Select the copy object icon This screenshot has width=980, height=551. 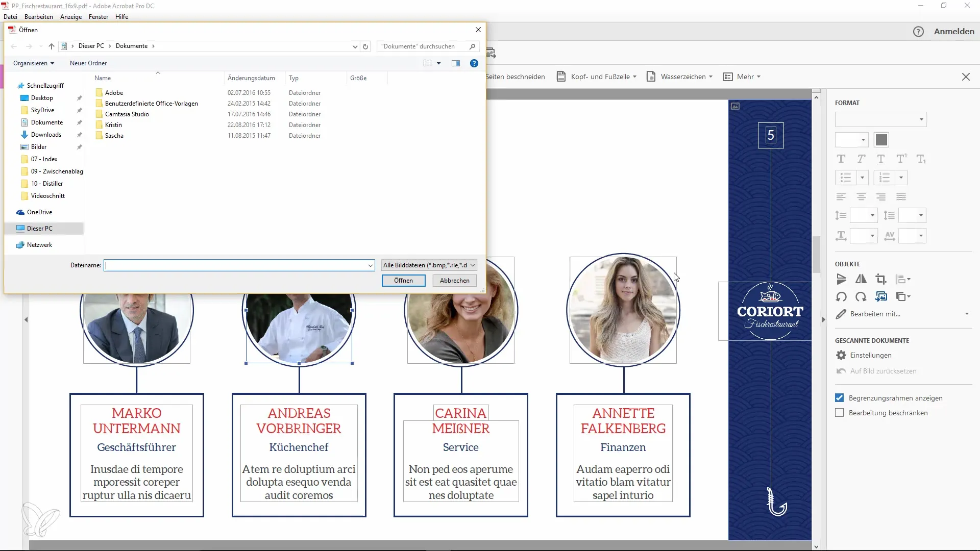901,297
